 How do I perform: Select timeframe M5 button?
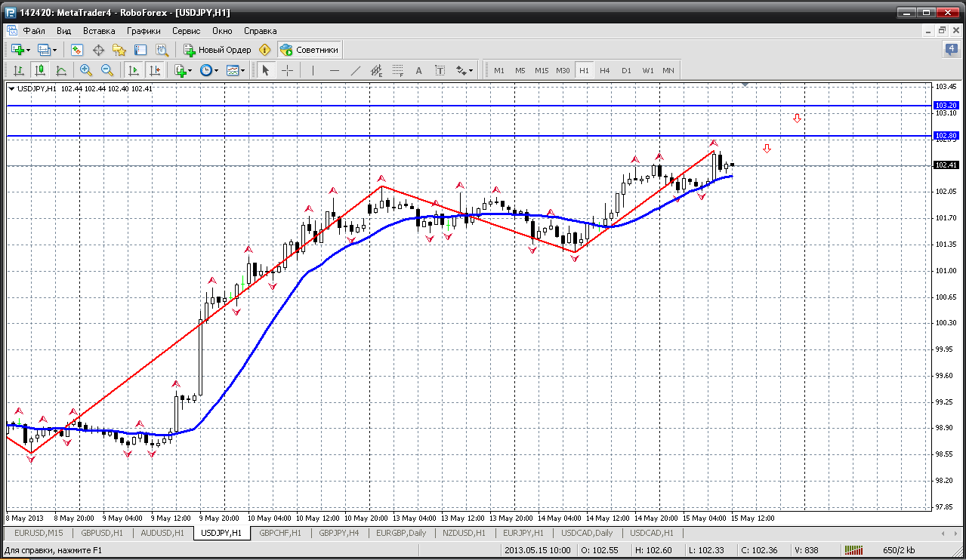click(520, 70)
